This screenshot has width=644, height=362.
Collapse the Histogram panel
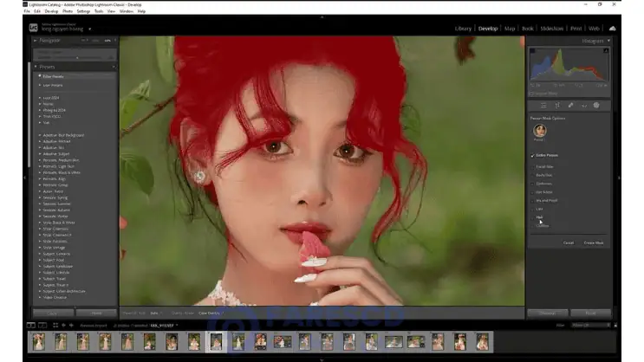click(x=608, y=41)
